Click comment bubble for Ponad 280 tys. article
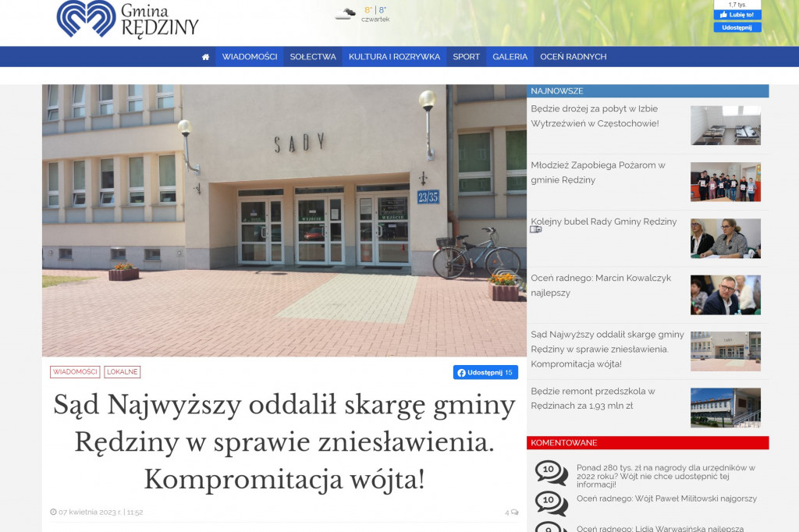The width and height of the screenshot is (799, 532). point(551,473)
